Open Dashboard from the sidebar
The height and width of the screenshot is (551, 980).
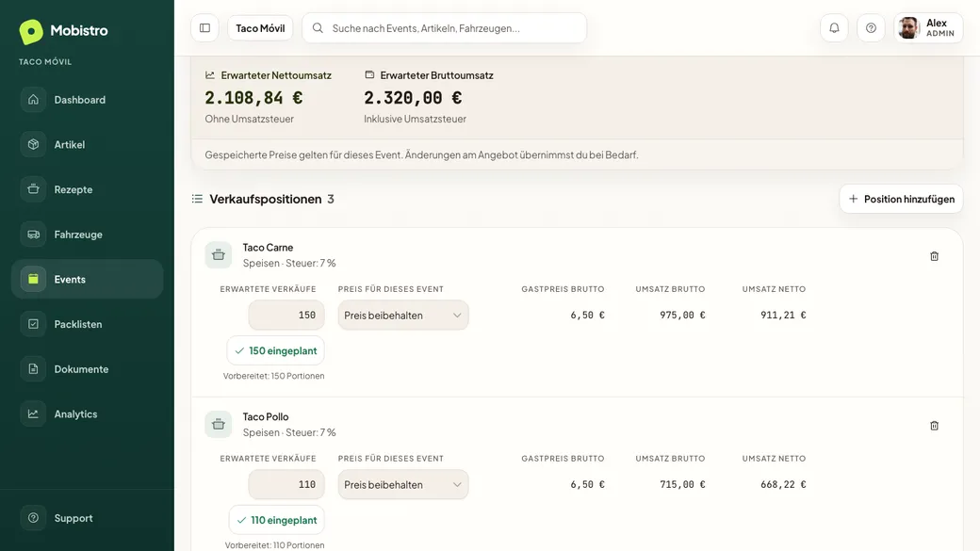click(87, 99)
